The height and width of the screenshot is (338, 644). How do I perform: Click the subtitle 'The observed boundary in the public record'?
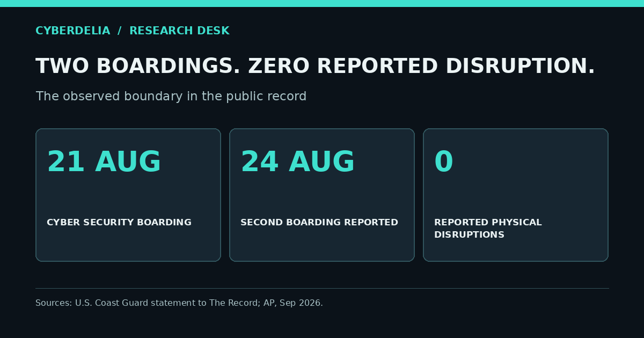171,97
